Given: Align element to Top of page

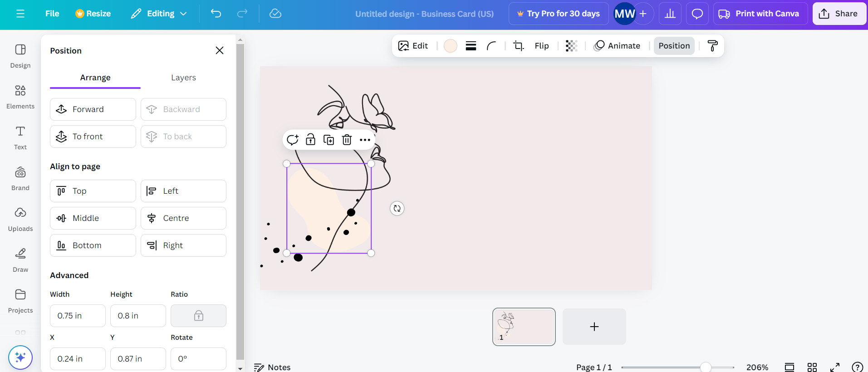Looking at the screenshot, I should coord(93,191).
